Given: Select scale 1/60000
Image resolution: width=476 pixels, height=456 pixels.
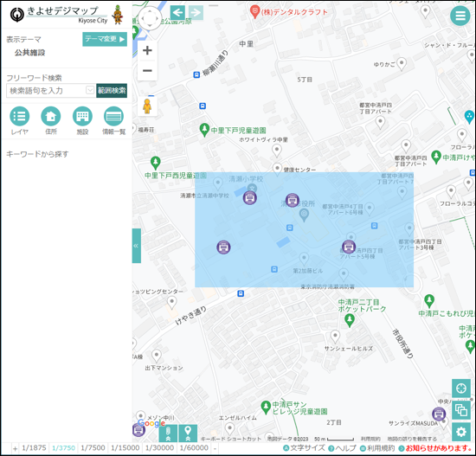Looking at the screenshot, I should click(x=194, y=448).
